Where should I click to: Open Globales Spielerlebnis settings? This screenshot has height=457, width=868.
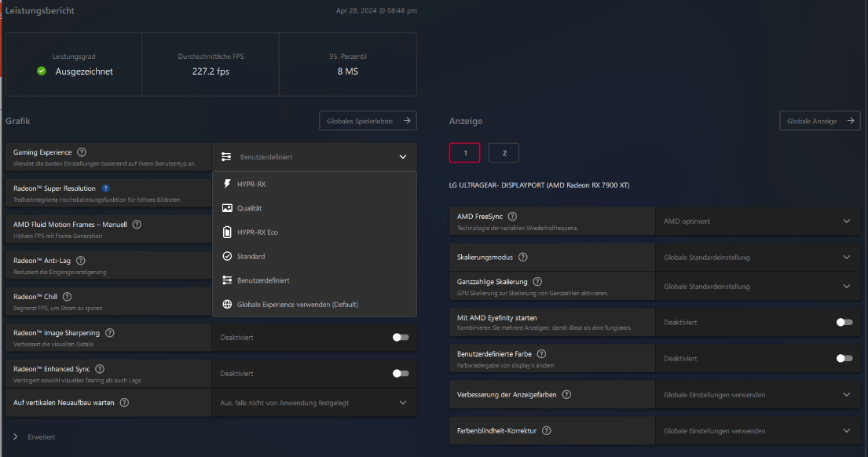click(368, 121)
